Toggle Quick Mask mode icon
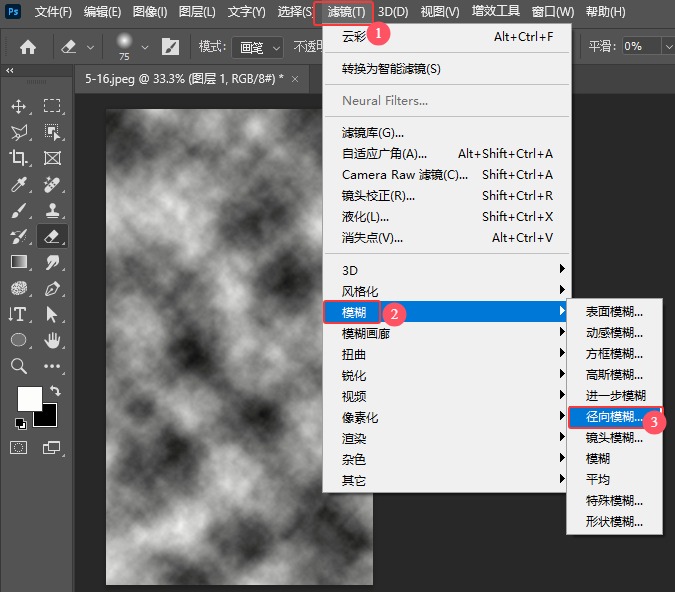Image resolution: width=675 pixels, height=592 pixels. tap(19, 448)
